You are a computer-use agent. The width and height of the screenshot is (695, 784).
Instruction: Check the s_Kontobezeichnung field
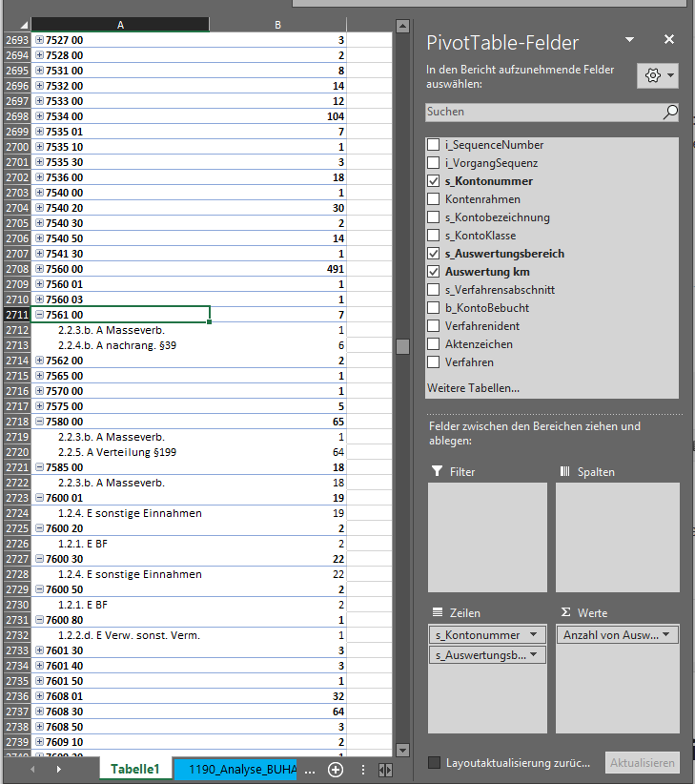click(x=434, y=217)
